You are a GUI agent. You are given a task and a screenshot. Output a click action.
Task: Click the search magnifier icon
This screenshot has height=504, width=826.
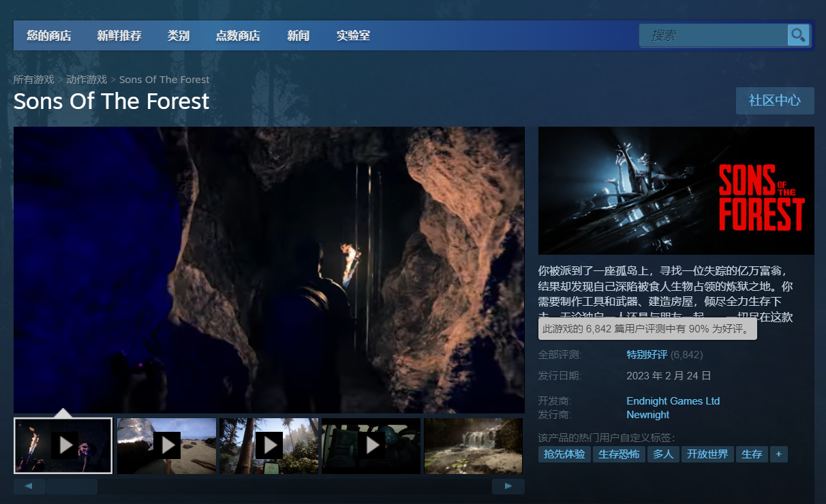pyautogui.click(x=798, y=35)
